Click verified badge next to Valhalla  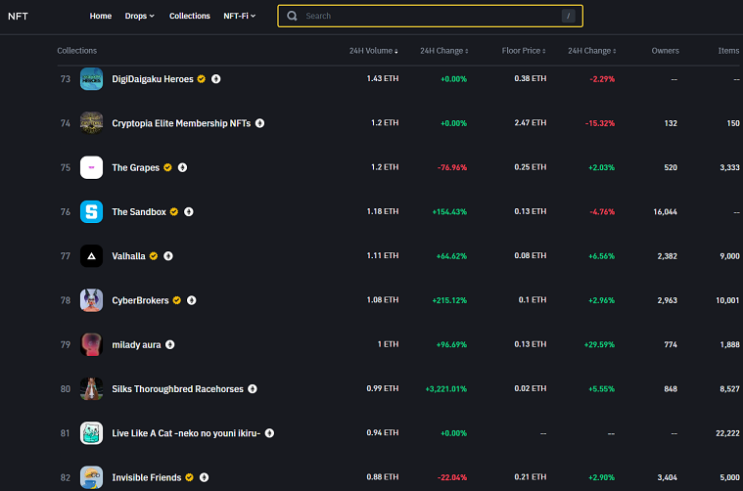pyautogui.click(x=154, y=256)
